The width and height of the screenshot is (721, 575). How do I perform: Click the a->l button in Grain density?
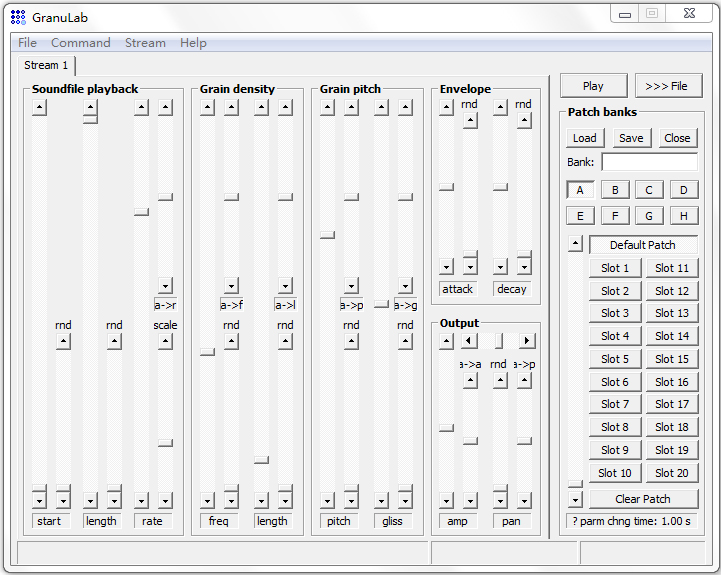[285, 305]
